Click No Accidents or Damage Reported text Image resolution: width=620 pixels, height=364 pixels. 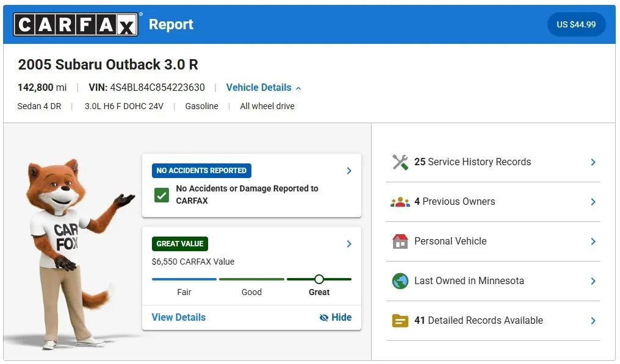click(x=247, y=194)
